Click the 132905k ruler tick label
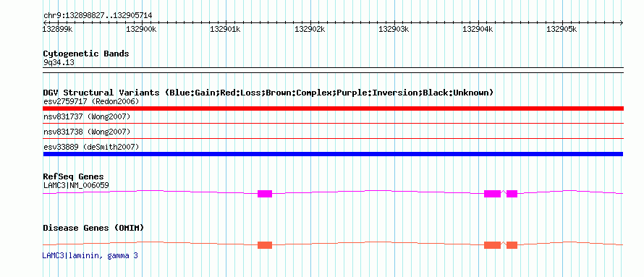The width and height of the screenshot is (644, 277). (562, 29)
